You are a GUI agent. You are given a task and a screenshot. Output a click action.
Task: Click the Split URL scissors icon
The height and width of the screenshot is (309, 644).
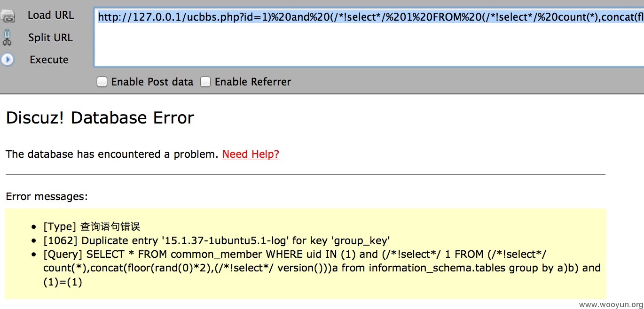[x=7, y=38]
